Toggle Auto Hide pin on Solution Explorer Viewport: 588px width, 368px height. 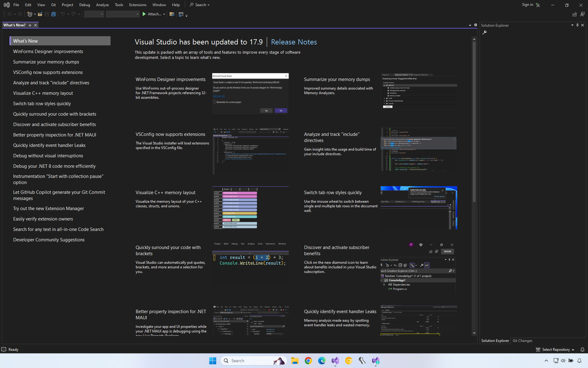[577, 25]
